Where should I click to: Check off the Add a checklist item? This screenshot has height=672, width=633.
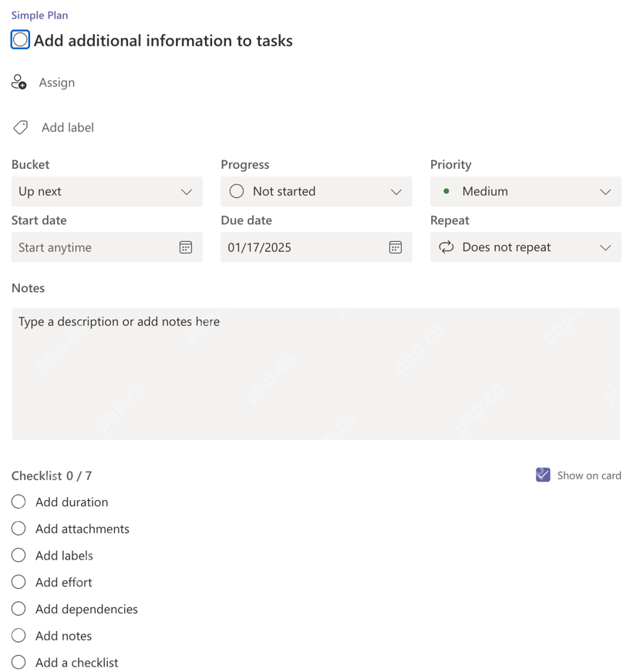[x=19, y=662]
